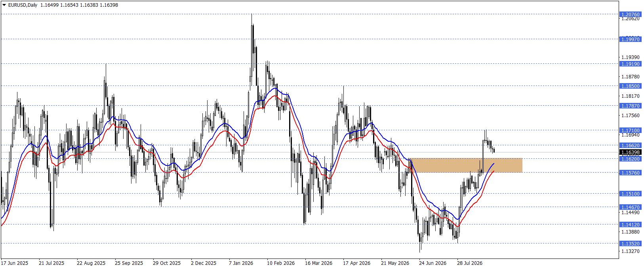The image size is (644, 268).
Task: Click the 1.15100 price level label
Action: [630, 194]
